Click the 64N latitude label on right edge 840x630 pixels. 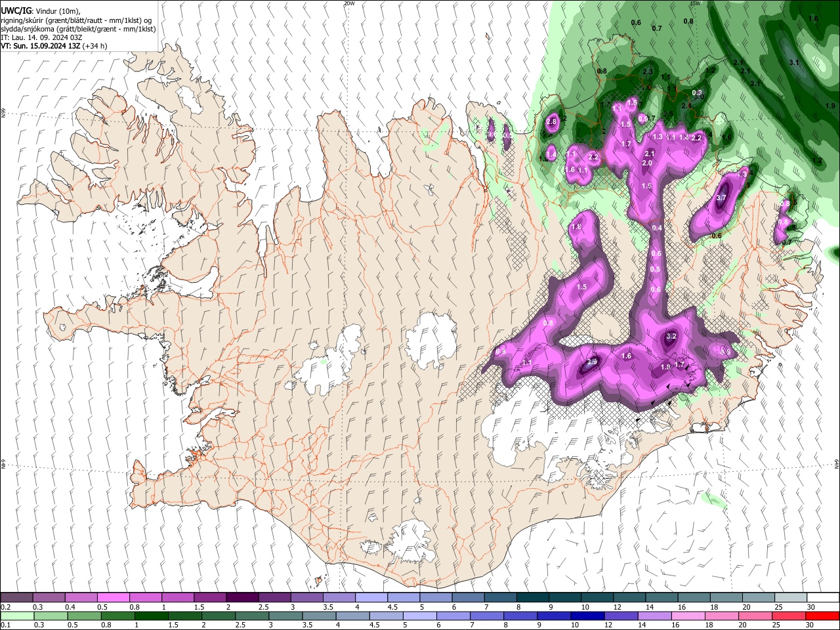coord(837,463)
